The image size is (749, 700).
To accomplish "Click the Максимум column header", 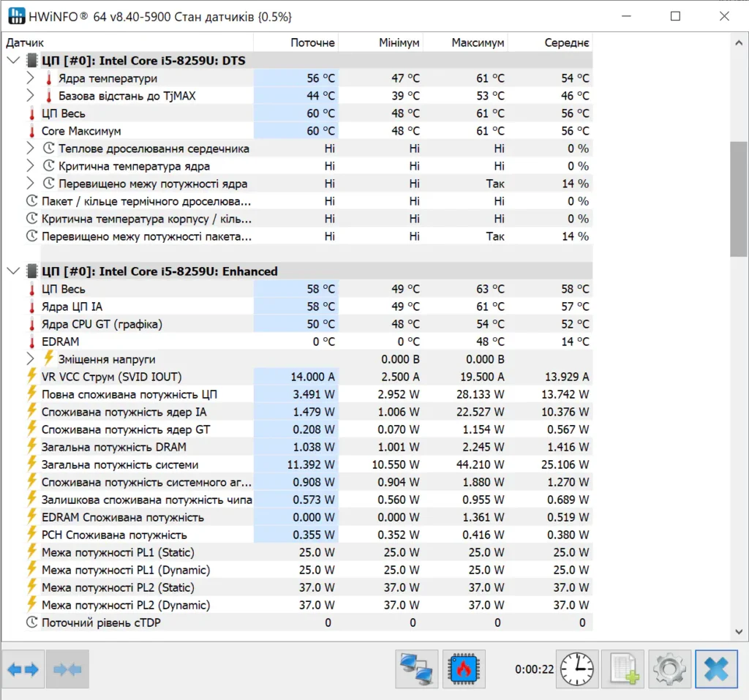I will (x=465, y=42).
